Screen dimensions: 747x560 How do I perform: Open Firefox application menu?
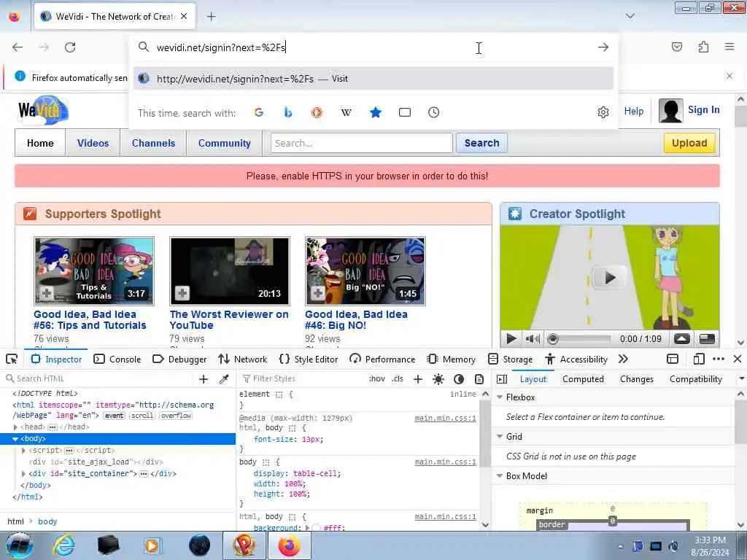(x=729, y=47)
